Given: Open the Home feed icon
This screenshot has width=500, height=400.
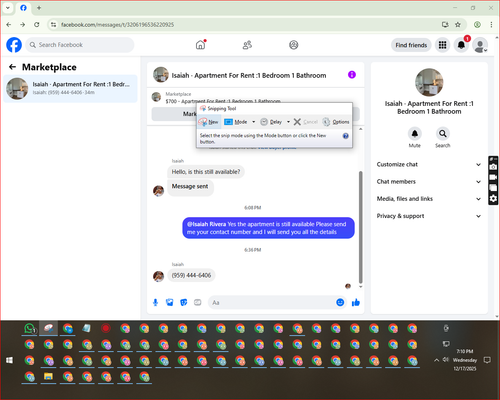Looking at the screenshot, I should 200,45.
